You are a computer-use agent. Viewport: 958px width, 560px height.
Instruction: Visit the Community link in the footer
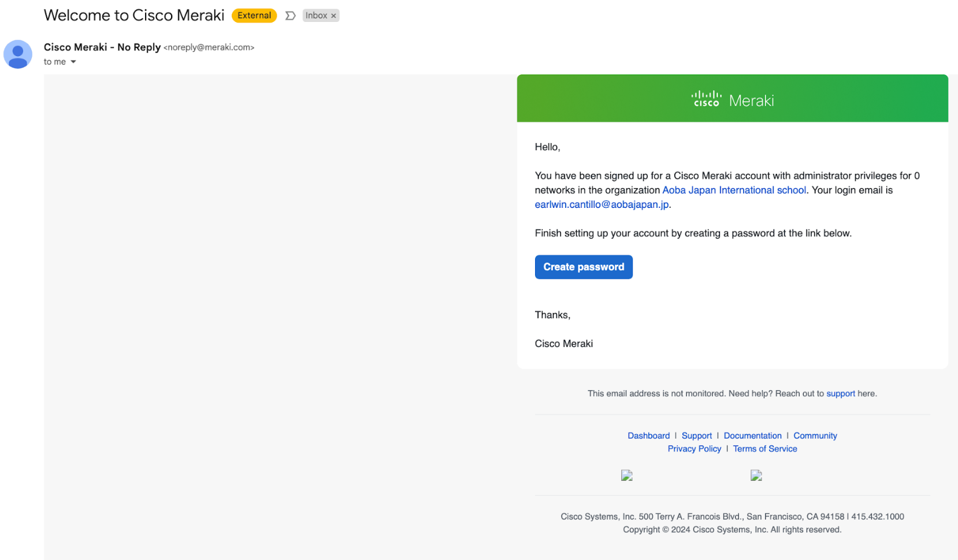(815, 435)
